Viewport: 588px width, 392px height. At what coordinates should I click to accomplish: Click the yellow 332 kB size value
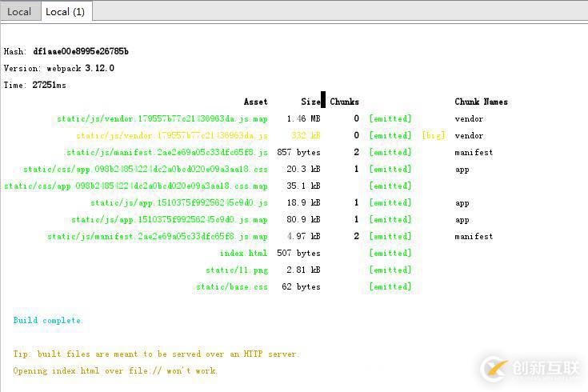click(x=306, y=135)
